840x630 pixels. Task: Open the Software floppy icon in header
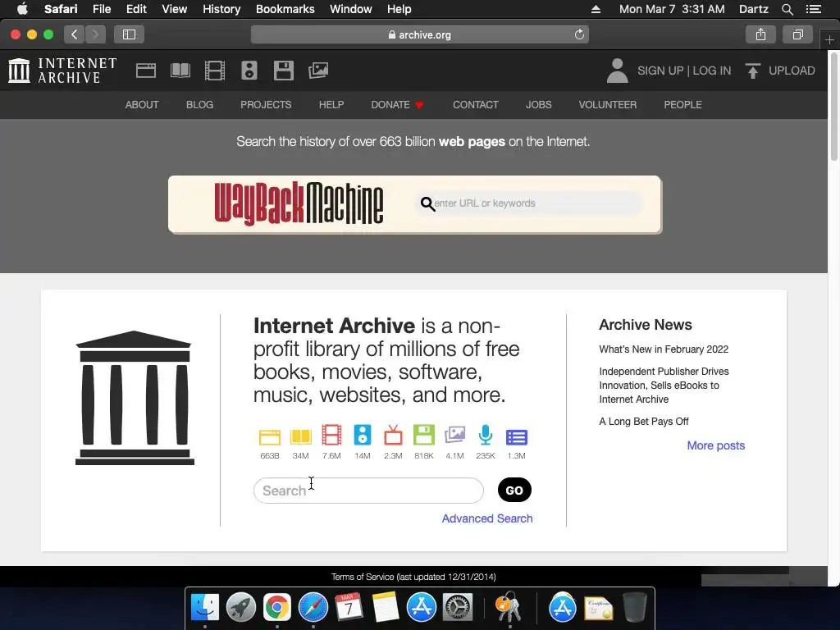pyautogui.click(x=283, y=71)
